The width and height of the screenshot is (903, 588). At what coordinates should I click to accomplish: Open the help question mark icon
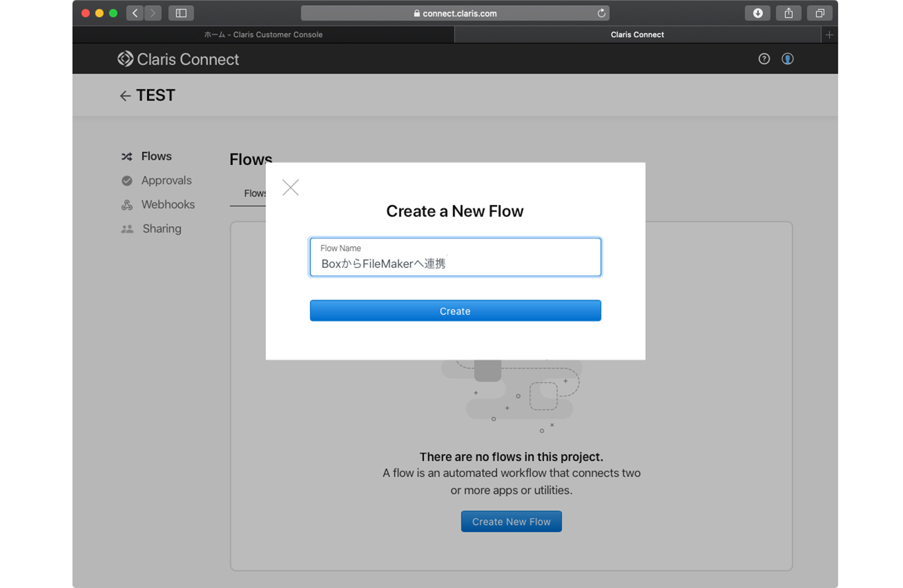point(764,59)
